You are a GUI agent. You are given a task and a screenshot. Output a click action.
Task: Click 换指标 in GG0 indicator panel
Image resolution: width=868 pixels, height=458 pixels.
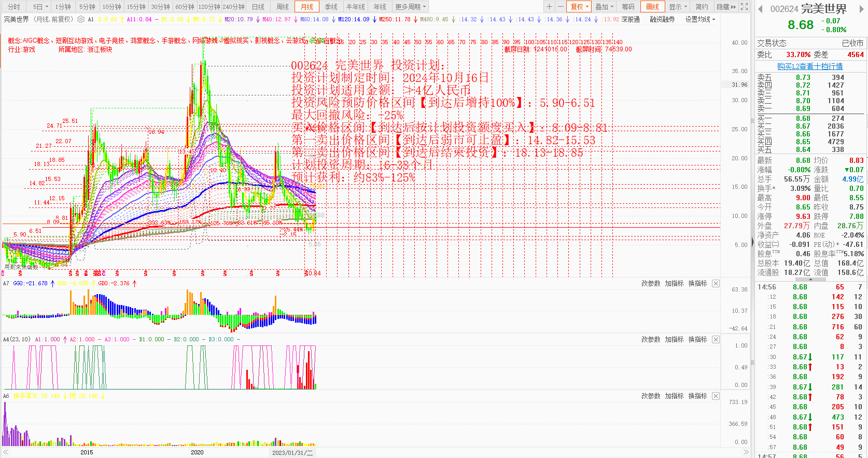[x=697, y=283]
